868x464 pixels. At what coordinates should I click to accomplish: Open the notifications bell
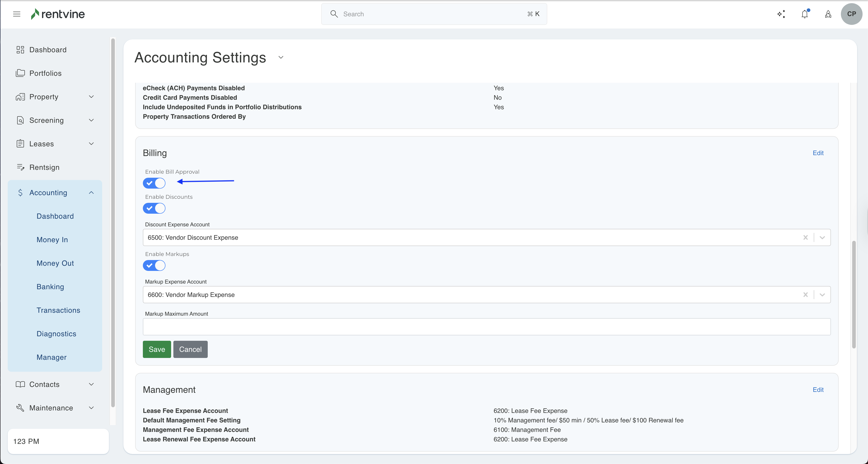[x=805, y=14]
